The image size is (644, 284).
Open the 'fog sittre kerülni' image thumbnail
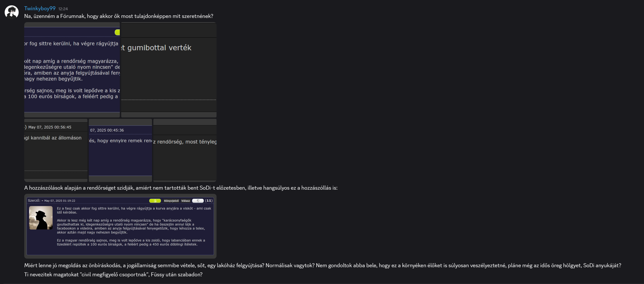click(x=72, y=70)
